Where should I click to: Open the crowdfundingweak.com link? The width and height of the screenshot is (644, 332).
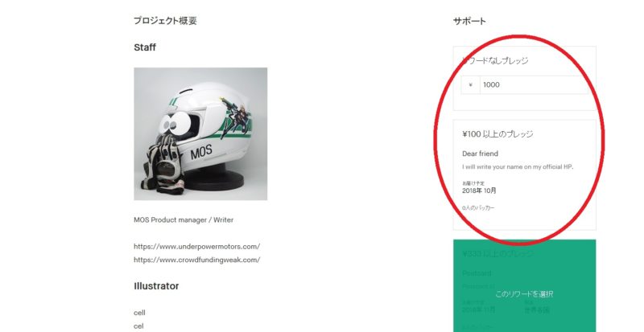click(x=196, y=260)
